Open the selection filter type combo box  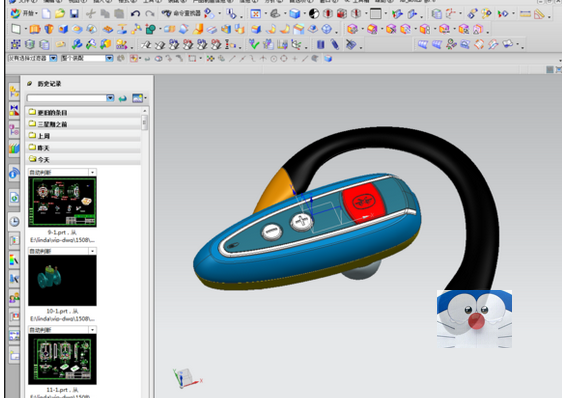pyautogui.click(x=32, y=58)
